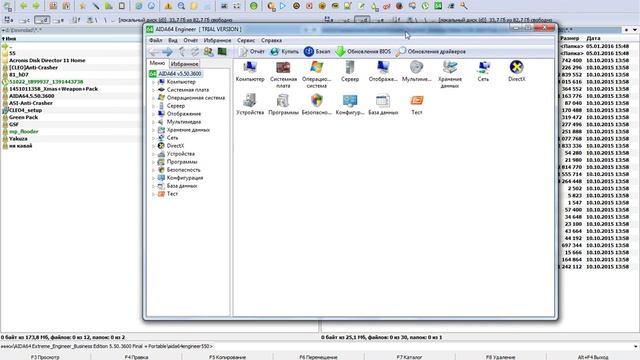Click the Отчёт toolbar button
The width and height of the screenshot is (640, 360).
252,52
